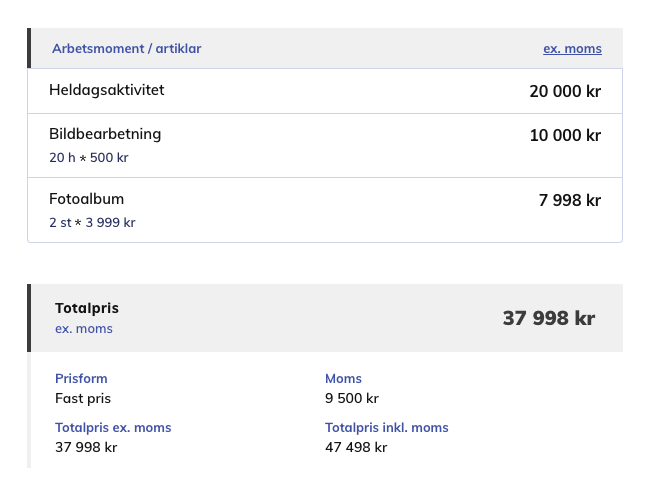
Task: Click the Totalpris inkl. moms label
Action: pyautogui.click(x=386, y=428)
